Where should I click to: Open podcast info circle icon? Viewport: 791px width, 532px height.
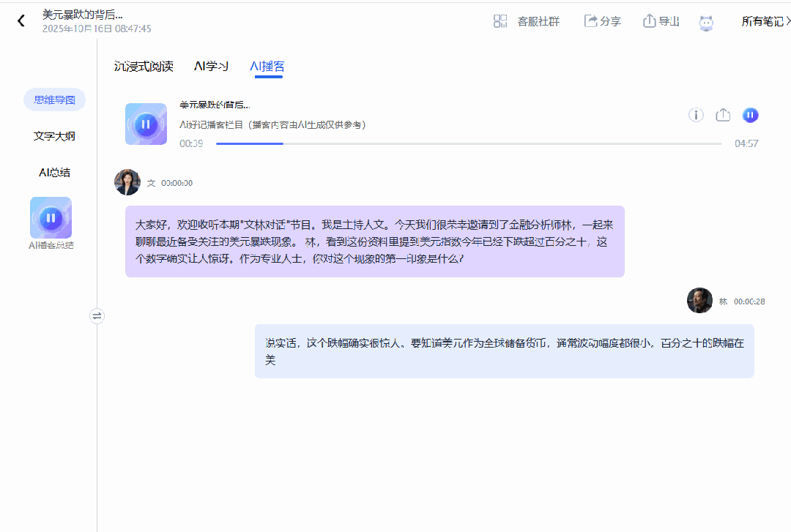pyautogui.click(x=696, y=115)
